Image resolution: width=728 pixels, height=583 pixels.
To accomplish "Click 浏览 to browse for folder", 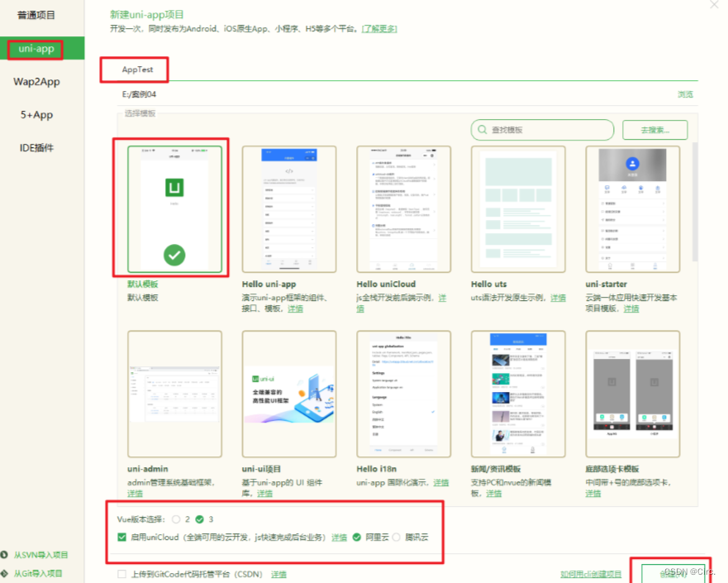I will click(685, 94).
